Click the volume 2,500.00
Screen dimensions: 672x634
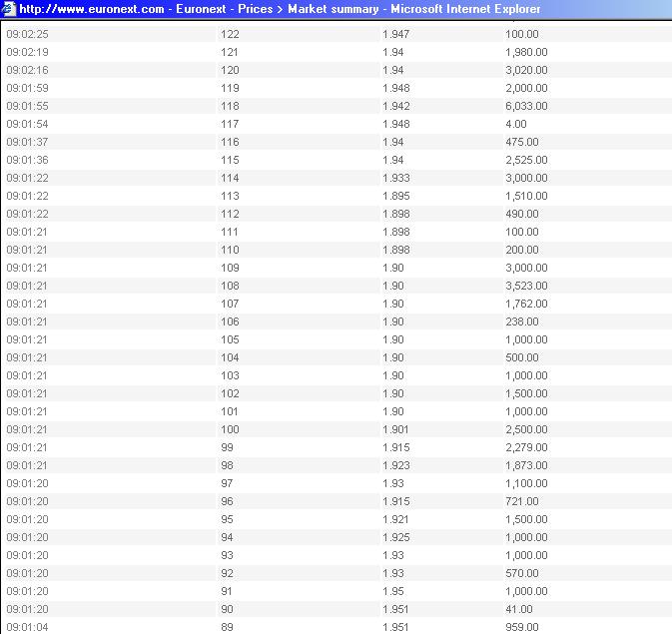click(526, 430)
